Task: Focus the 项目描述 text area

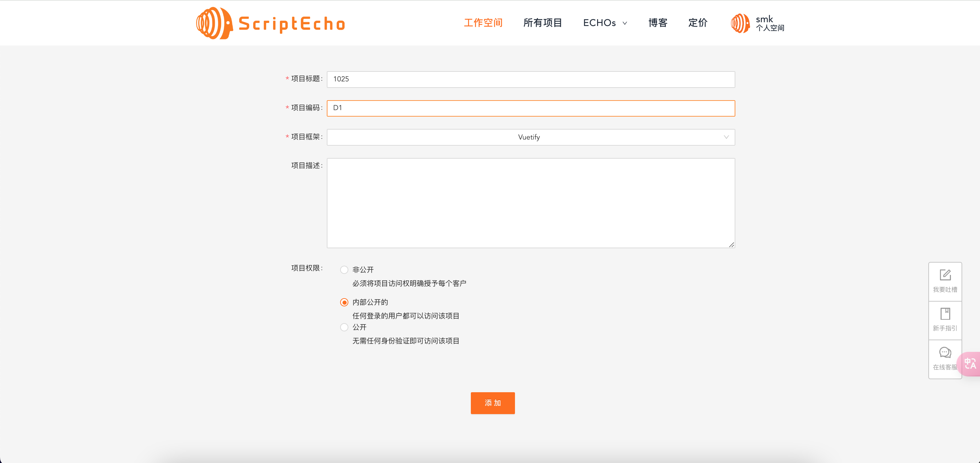Action: 530,203
